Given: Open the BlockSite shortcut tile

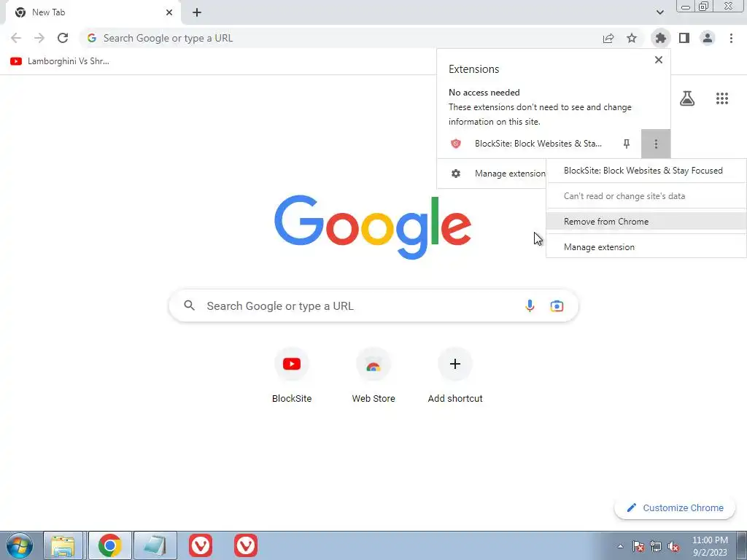Looking at the screenshot, I should coord(292,376).
